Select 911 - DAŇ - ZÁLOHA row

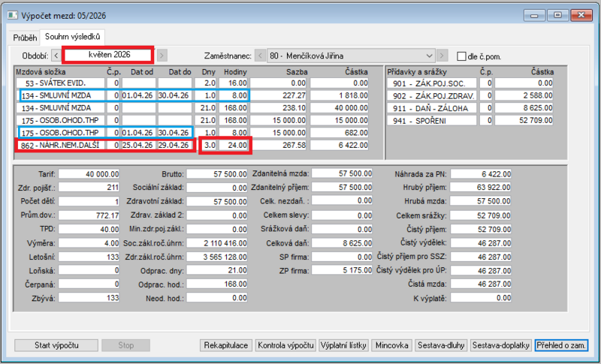tap(470, 108)
